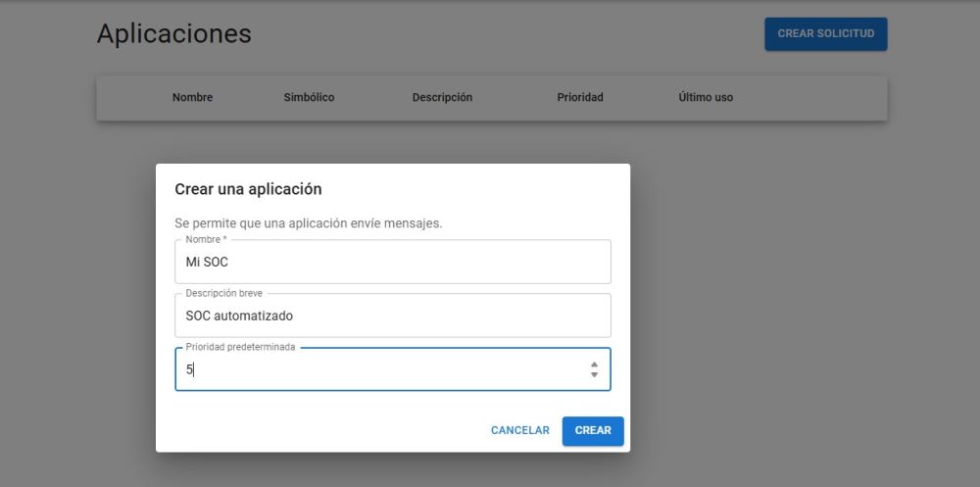The image size is (980, 487).
Task: Click the Nombre * floating label
Action: (206, 239)
